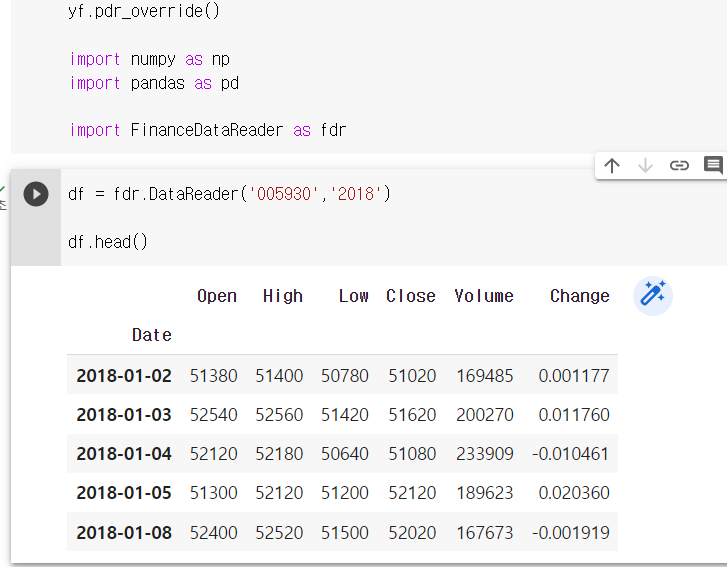
Task: Move cell up with arrow icon
Action: pos(612,166)
